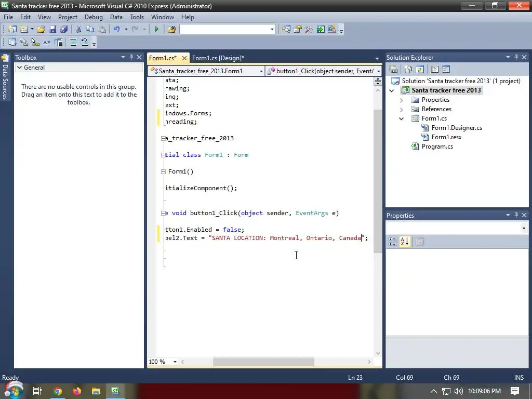Viewport: 532px width, 399px height.
Task: Click the Display Quick Info icon
Action: (35, 42)
